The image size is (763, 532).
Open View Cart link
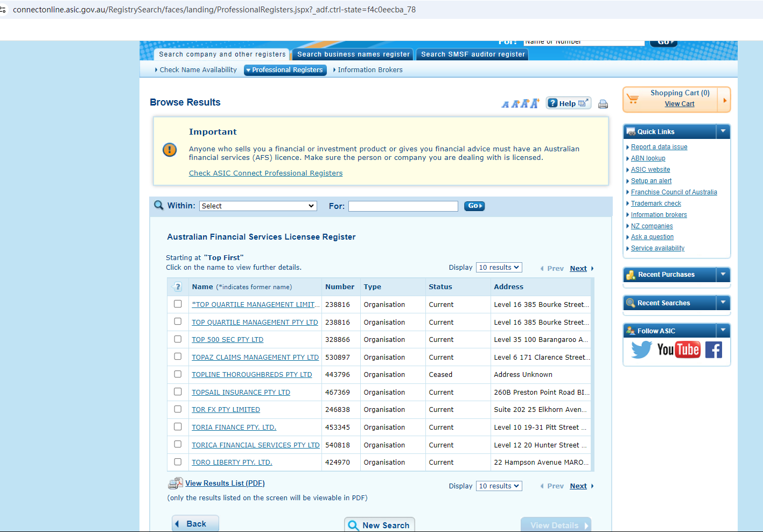pyautogui.click(x=680, y=104)
